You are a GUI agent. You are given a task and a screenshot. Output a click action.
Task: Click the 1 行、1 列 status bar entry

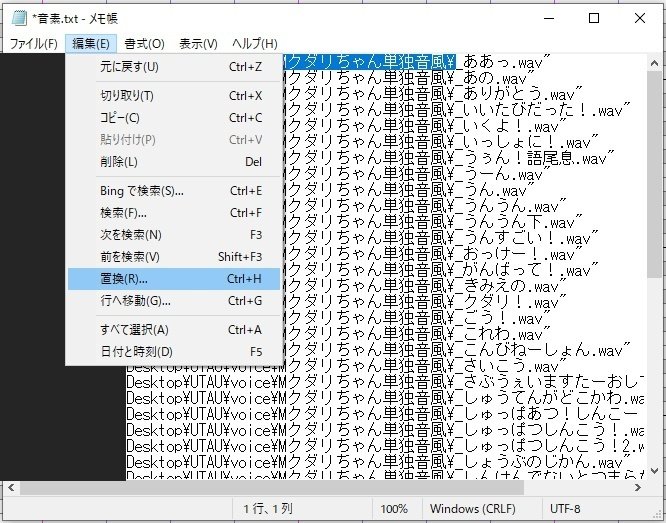tap(268, 509)
